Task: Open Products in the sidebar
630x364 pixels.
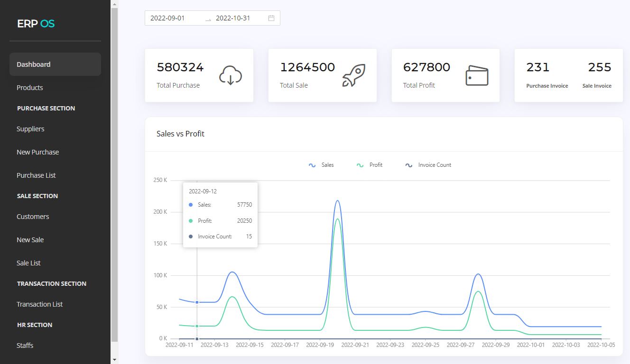Action: coord(30,88)
